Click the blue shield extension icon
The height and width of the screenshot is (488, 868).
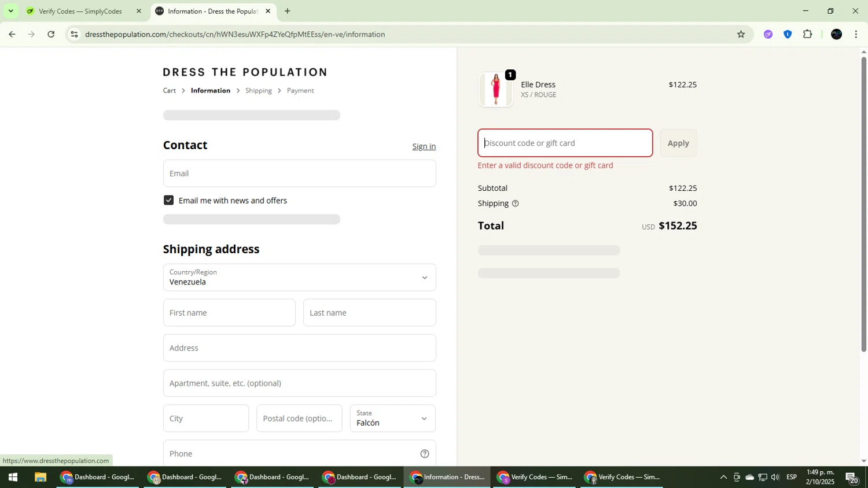click(788, 34)
